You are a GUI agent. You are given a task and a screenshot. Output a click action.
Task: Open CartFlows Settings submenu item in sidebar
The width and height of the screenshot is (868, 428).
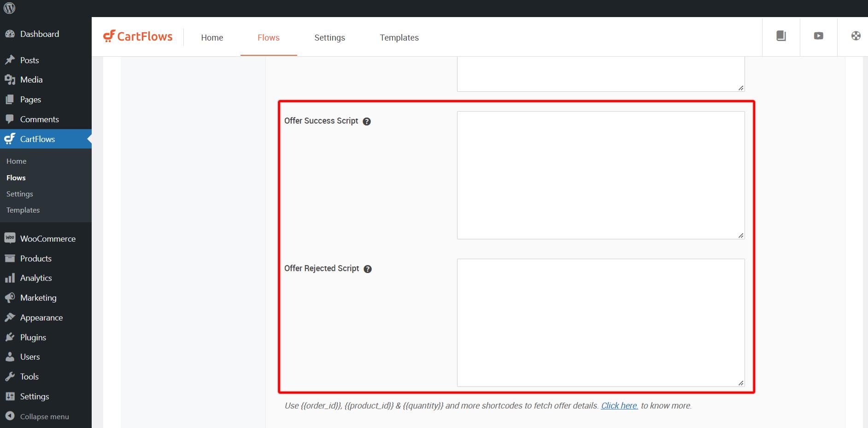click(x=20, y=194)
